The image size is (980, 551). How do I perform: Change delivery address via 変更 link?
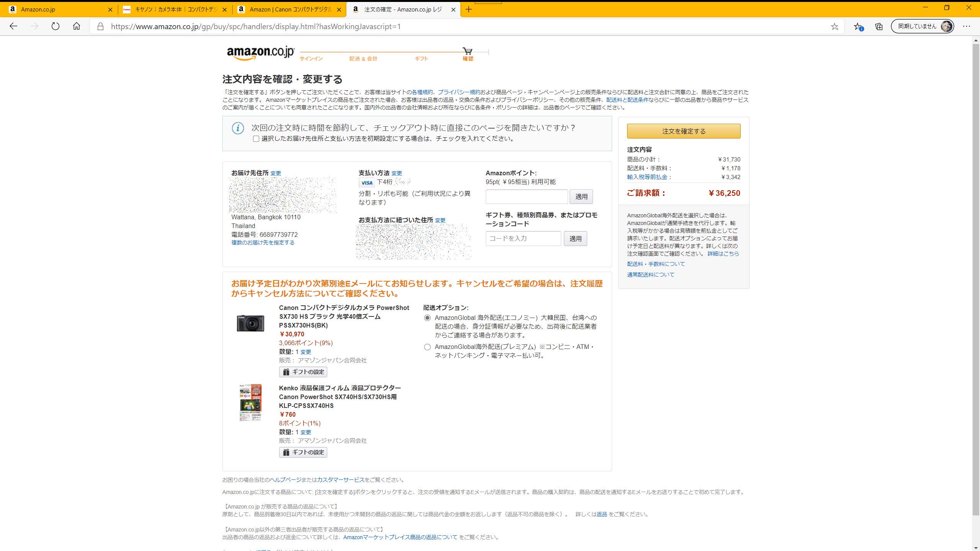[276, 173]
